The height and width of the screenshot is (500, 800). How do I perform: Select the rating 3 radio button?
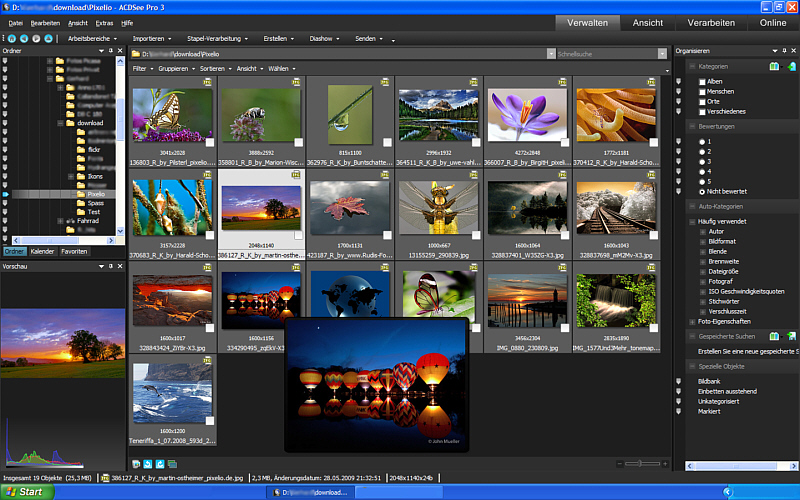[702, 161]
